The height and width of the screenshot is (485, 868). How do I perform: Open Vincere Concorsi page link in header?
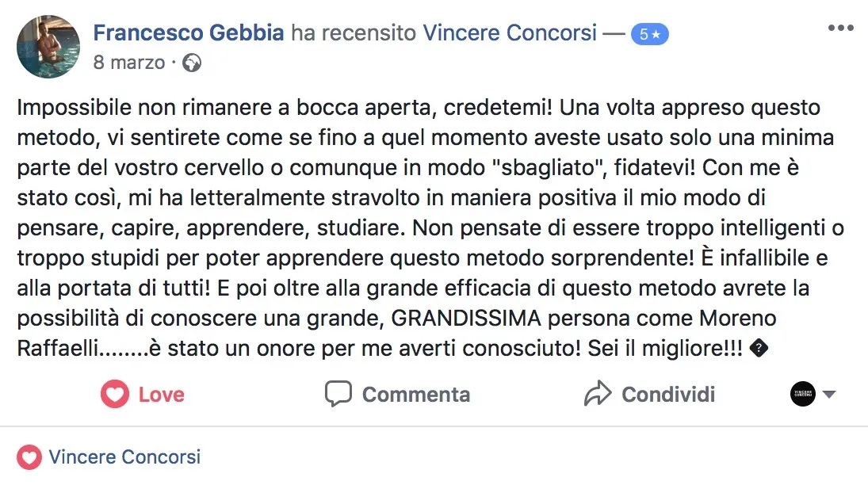click(x=510, y=32)
